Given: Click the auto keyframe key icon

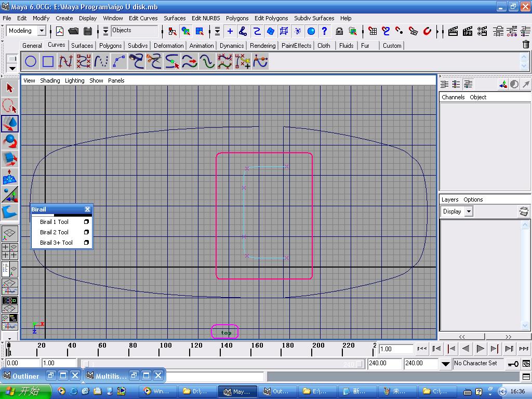Looking at the screenshot, I should pyautogui.click(x=513, y=364).
